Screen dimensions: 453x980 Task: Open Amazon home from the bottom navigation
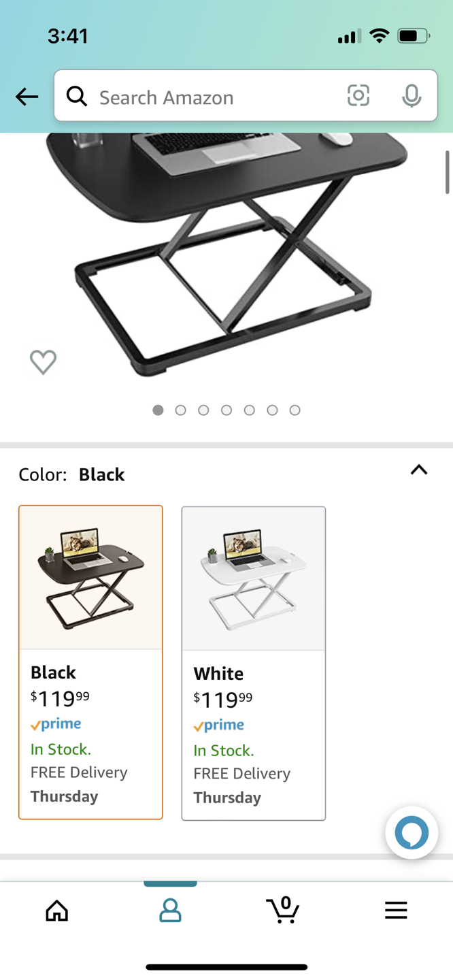point(57,910)
